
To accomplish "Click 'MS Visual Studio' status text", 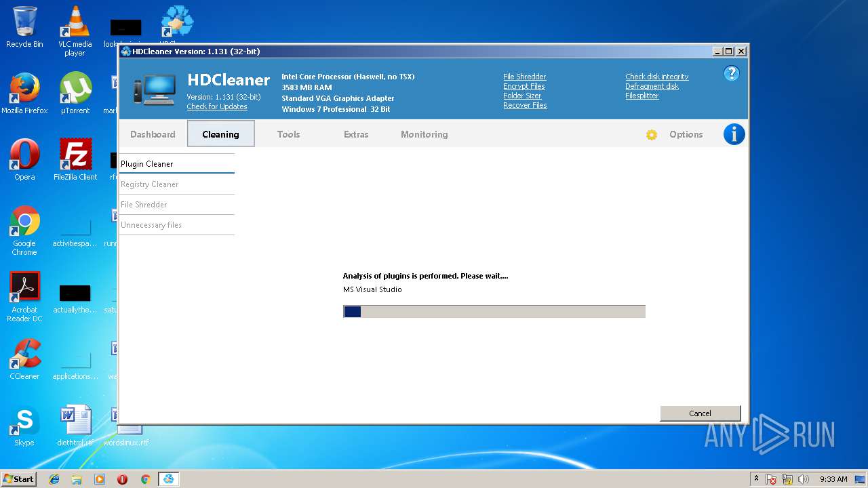I will click(372, 289).
